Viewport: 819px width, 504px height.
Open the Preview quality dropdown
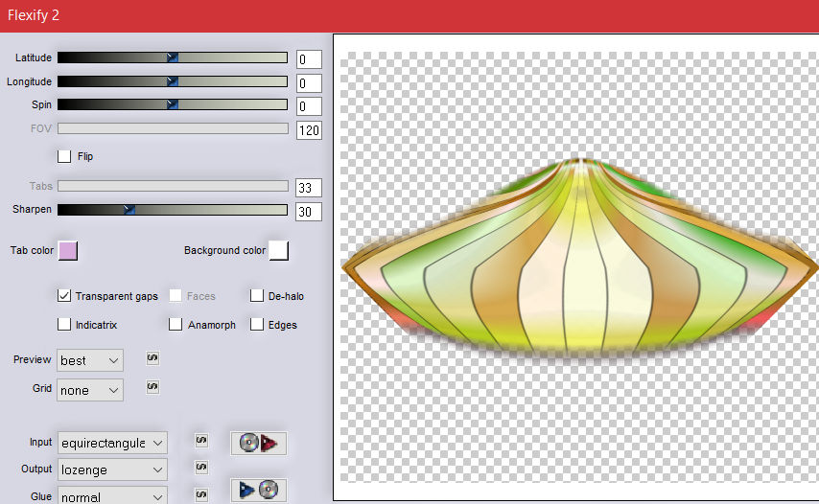[90, 360]
